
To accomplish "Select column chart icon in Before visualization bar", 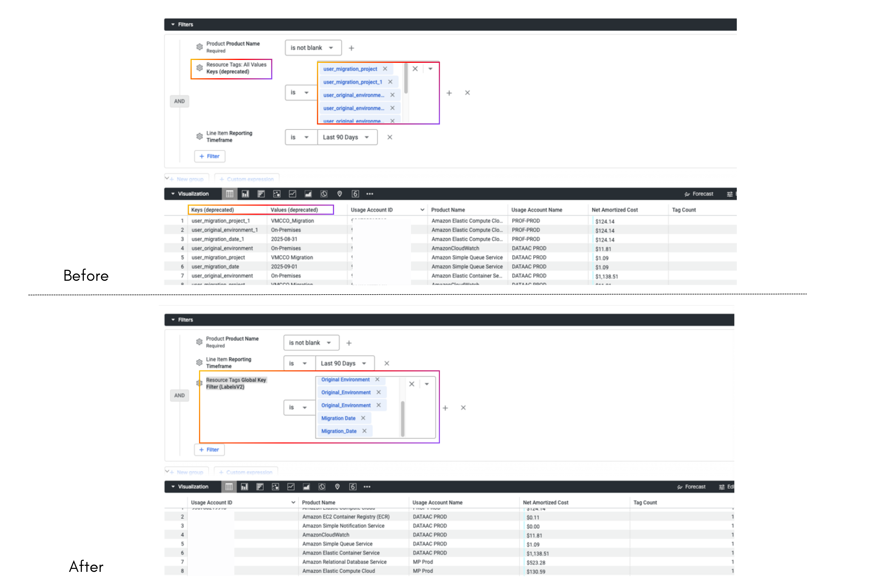I will pyautogui.click(x=245, y=194).
